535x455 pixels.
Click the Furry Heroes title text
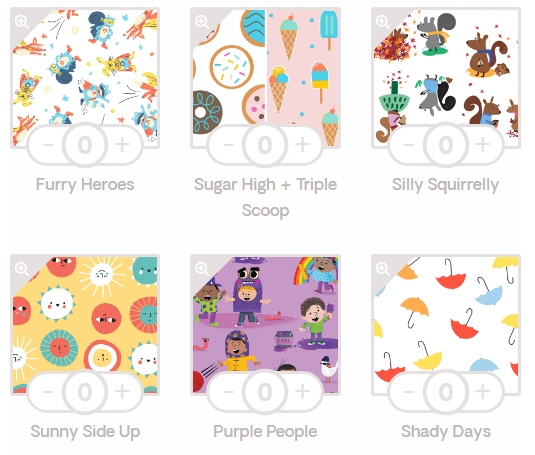click(x=85, y=185)
